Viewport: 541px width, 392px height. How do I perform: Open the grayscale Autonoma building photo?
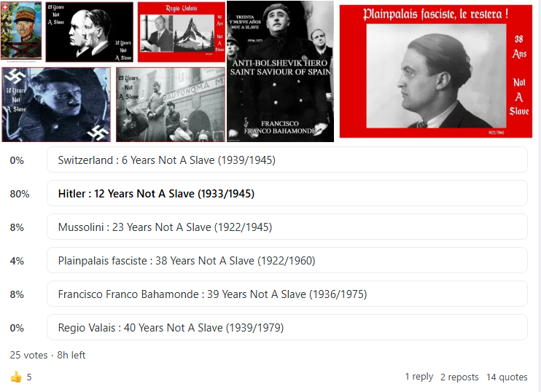(171, 104)
